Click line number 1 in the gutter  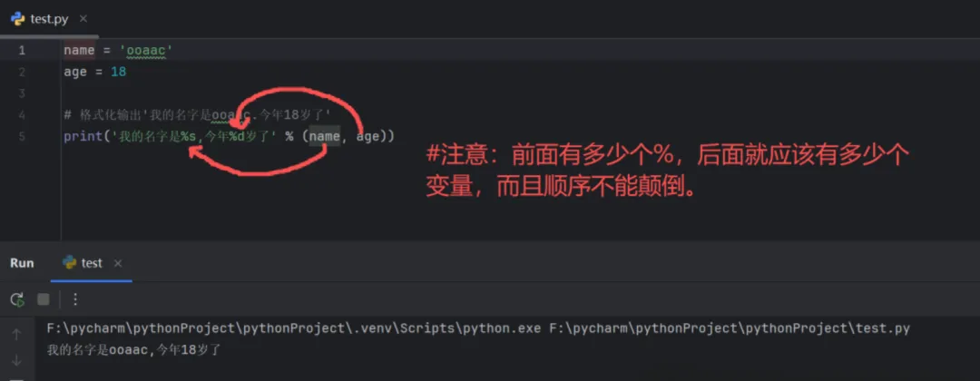click(22, 50)
